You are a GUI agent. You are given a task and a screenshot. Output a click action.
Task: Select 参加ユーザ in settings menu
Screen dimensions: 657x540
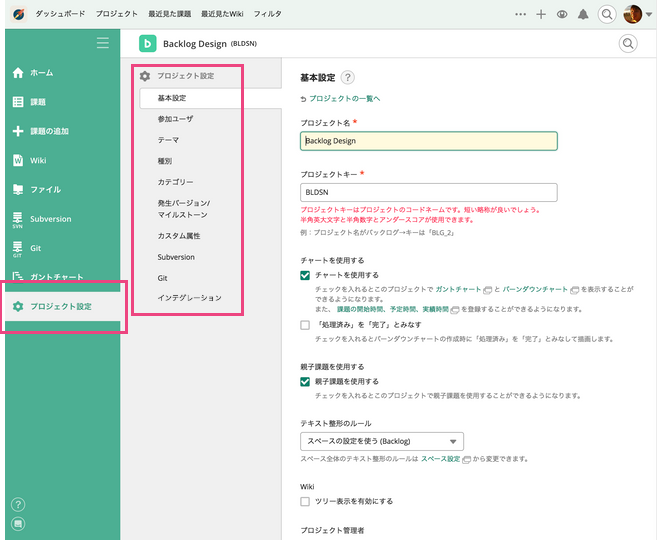pyautogui.click(x=176, y=119)
